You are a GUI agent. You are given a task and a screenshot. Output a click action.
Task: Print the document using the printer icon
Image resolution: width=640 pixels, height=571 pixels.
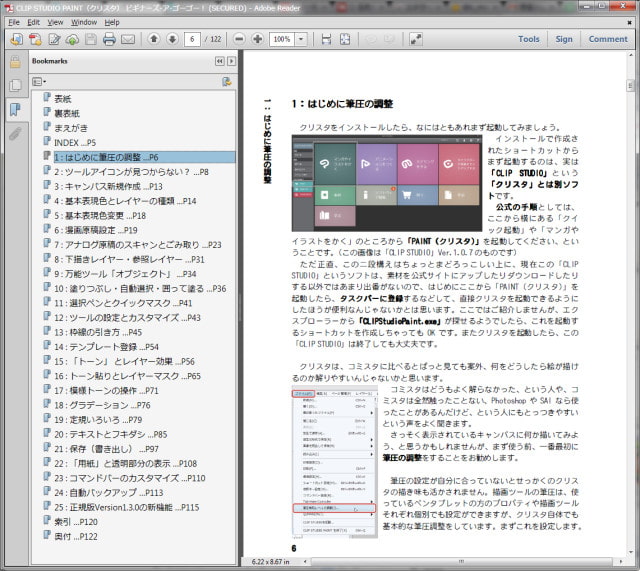[108, 40]
